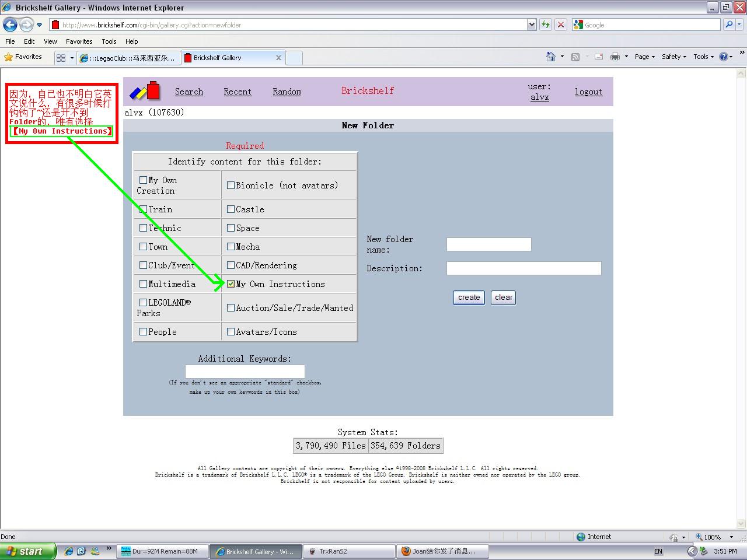Open the zoom level dropdown arrow

tap(731, 537)
